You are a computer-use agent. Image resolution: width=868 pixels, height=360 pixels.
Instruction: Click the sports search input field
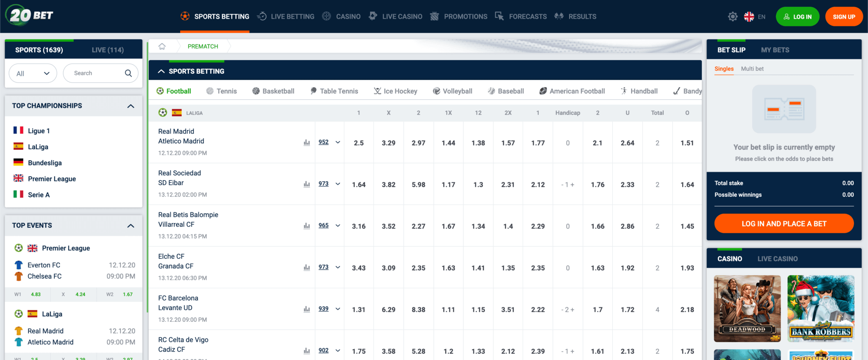point(100,73)
